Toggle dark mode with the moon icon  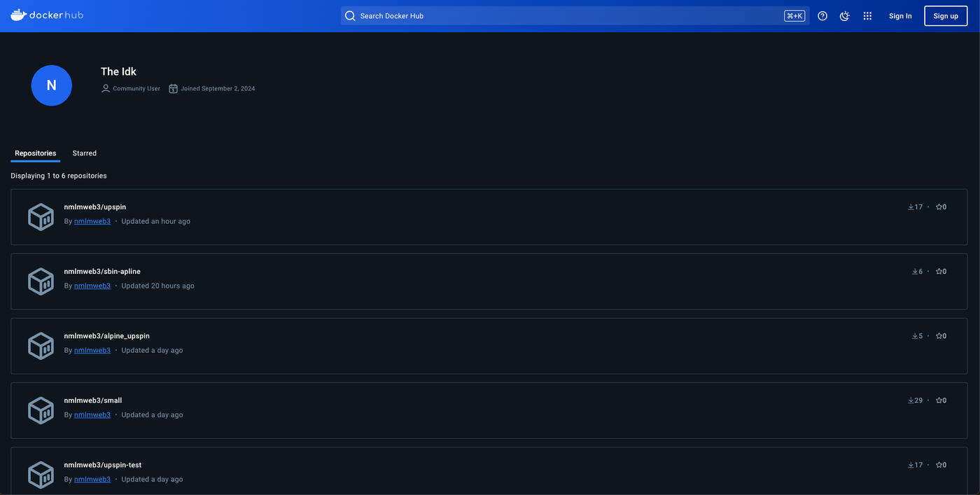point(844,15)
